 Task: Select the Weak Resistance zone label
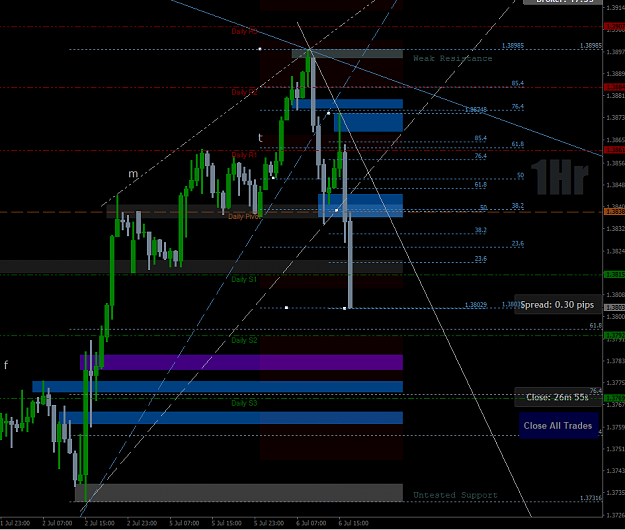pyautogui.click(x=452, y=59)
